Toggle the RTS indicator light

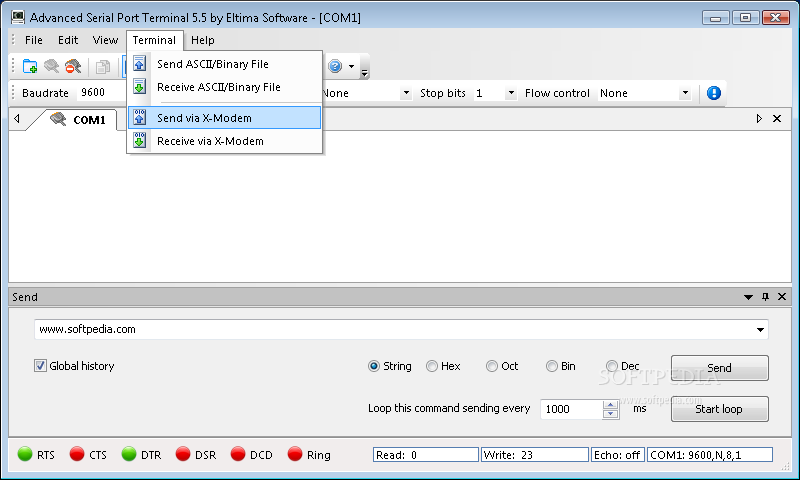pyautogui.click(x=25, y=453)
